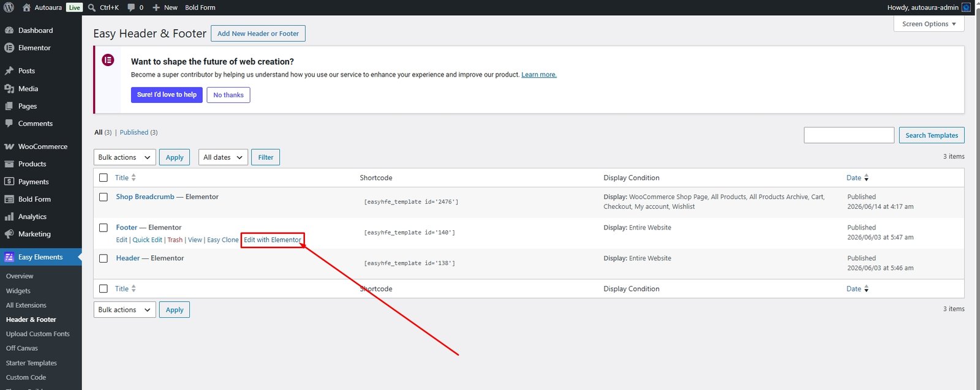980x390 pixels.
Task: Open the Custom Code submenu item
Action: pos(26,378)
